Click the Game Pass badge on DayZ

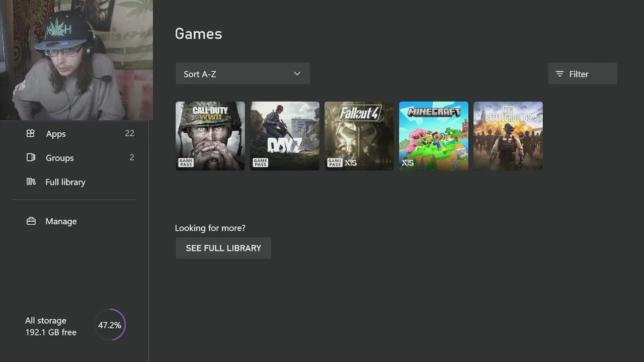pos(260,162)
